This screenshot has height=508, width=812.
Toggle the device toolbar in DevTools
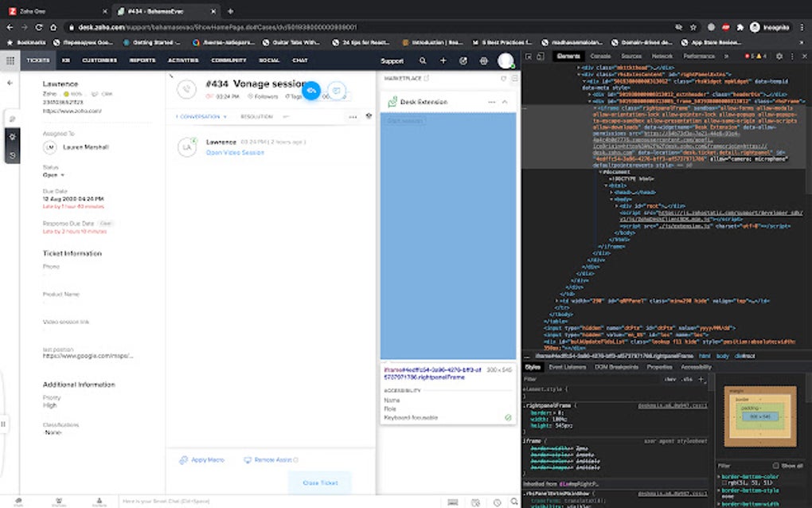click(540, 57)
